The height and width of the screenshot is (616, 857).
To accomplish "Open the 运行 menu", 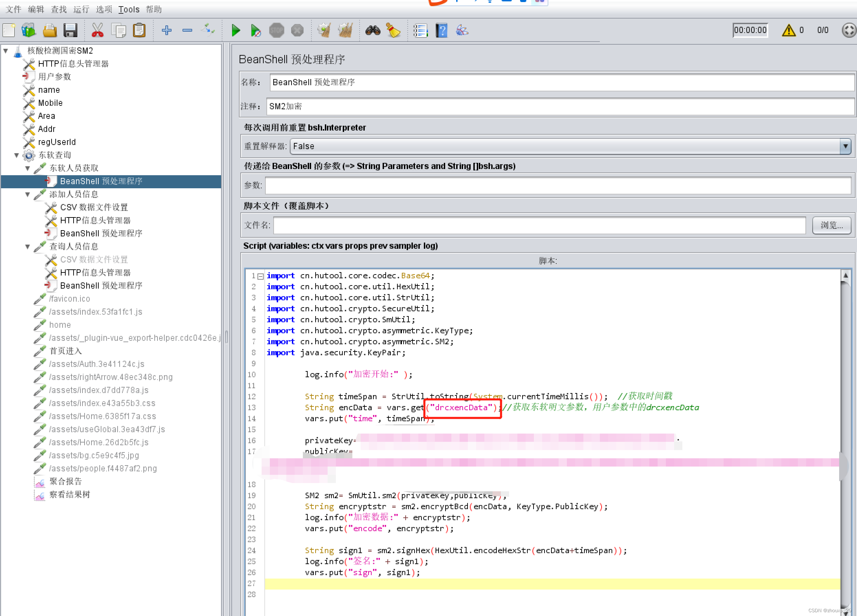I will tap(81, 9).
